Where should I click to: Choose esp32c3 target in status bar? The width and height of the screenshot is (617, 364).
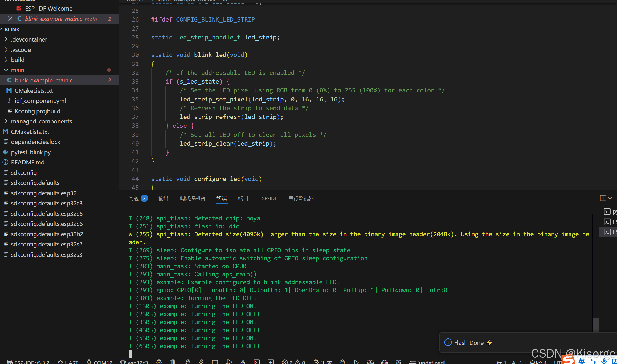point(134,362)
